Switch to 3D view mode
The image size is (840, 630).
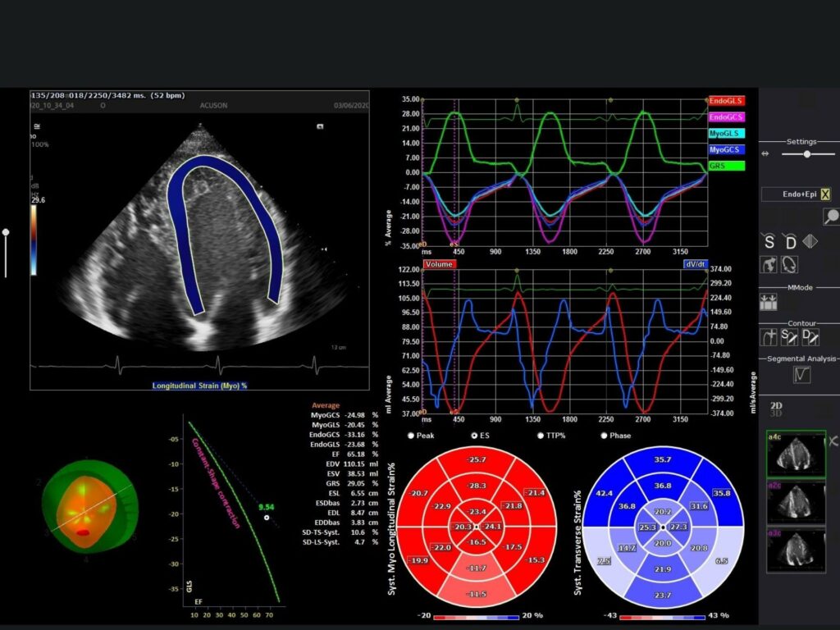point(776,414)
